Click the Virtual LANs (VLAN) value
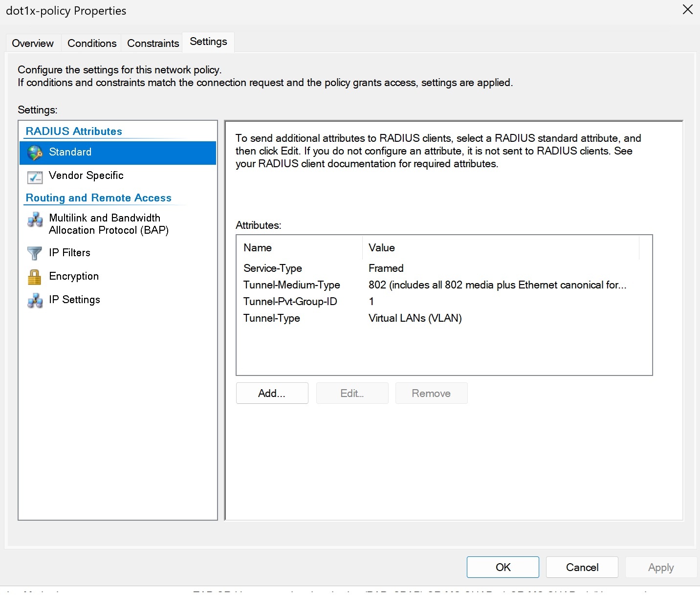 coord(415,318)
